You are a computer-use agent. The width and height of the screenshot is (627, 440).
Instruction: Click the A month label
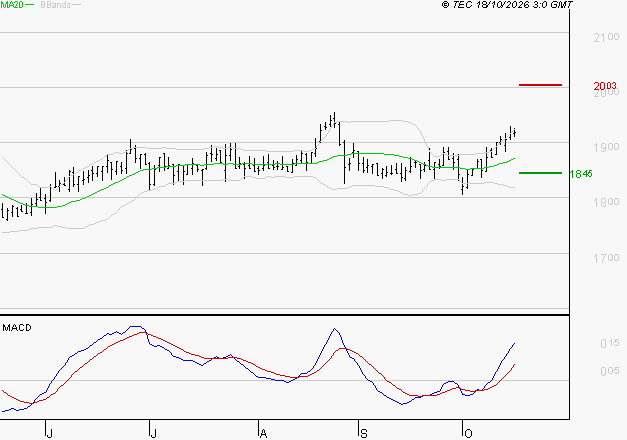click(x=263, y=434)
